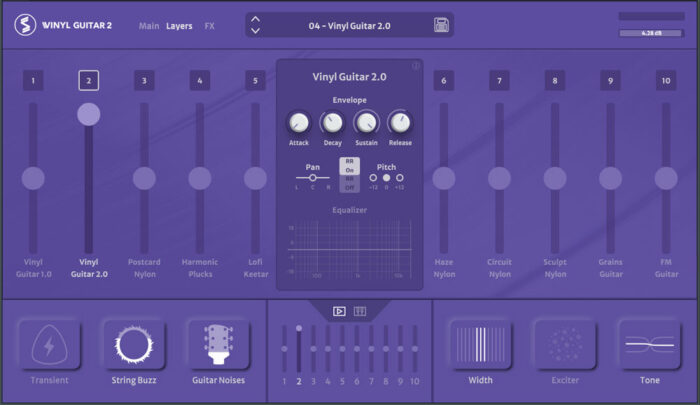Screen dimensions: 700x405
Task: Click mini fader 2 in the bottom mixer
Action: (299, 349)
